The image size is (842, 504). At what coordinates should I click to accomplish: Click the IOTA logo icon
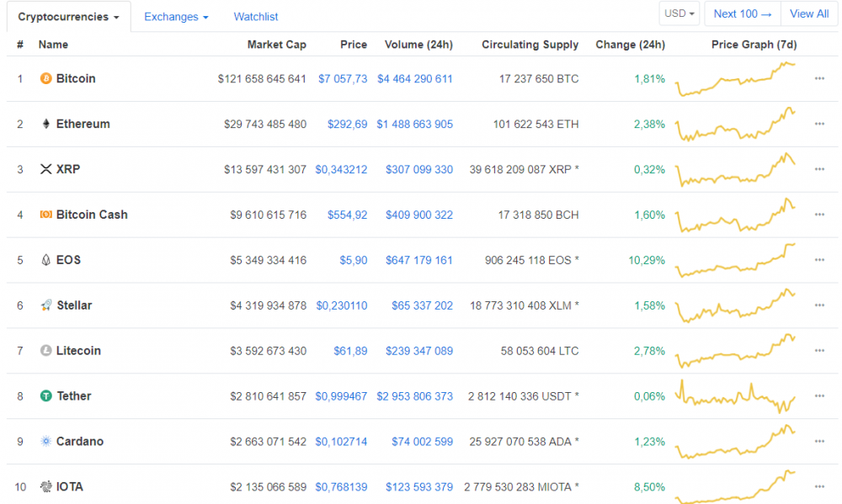click(x=46, y=487)
